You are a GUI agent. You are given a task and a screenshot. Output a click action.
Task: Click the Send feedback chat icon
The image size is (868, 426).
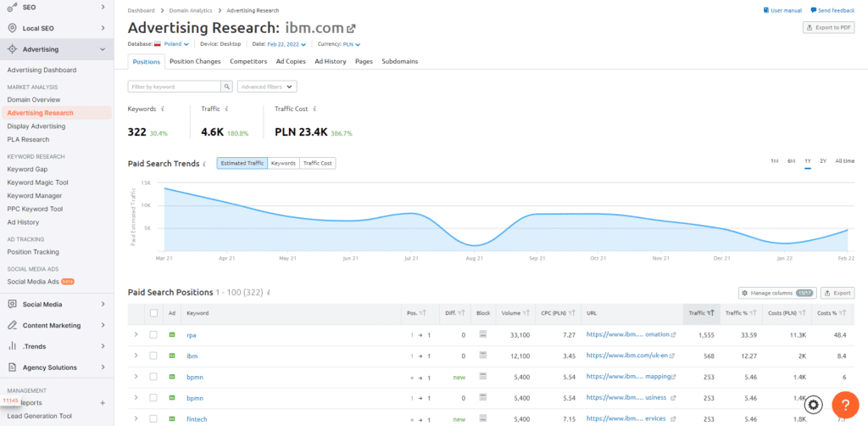coord(814,10)
